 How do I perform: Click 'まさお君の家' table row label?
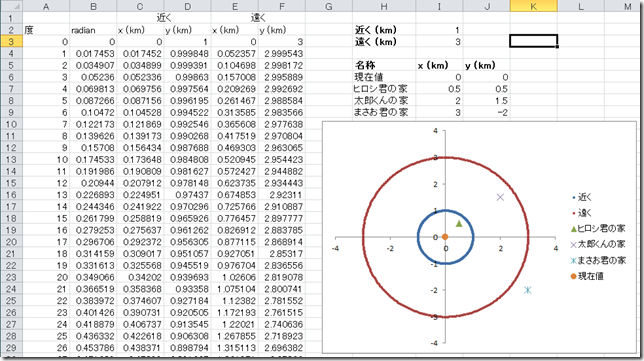[384, 112]
